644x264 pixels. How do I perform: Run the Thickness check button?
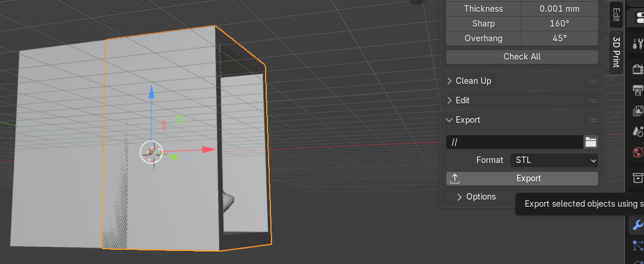pyautogui.click(x=483, y=9)
